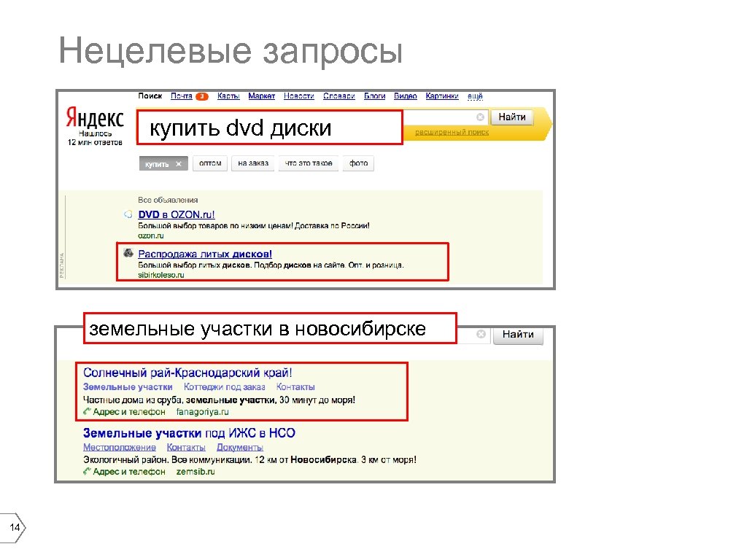Click the clear X in the lower search field
Screen dimensions: 747x560
pyautogui.click(x=480, y=333)
